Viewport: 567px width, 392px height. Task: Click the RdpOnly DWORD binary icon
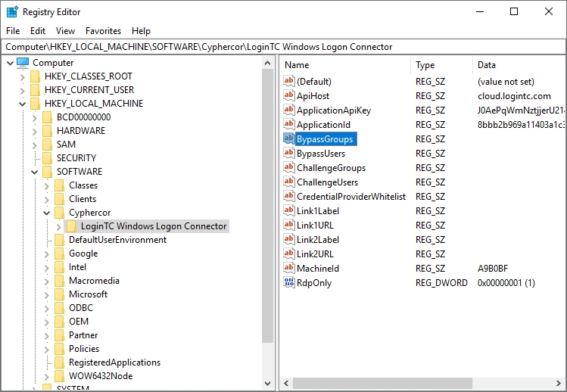pos(289,282)
